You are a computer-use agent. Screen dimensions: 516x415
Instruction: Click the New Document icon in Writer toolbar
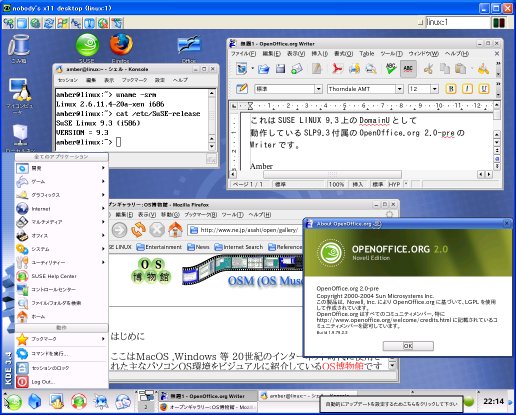coord(242,69)
